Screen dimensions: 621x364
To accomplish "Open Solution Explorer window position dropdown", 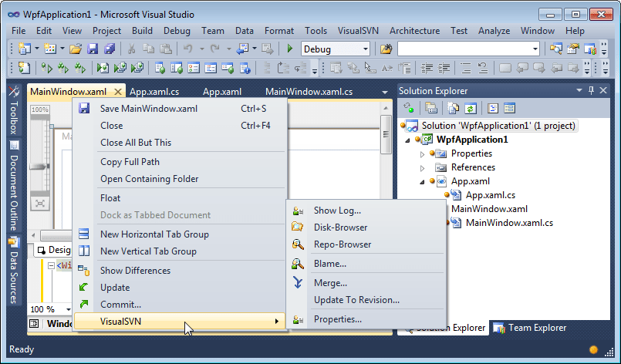I will click(579, 90).
